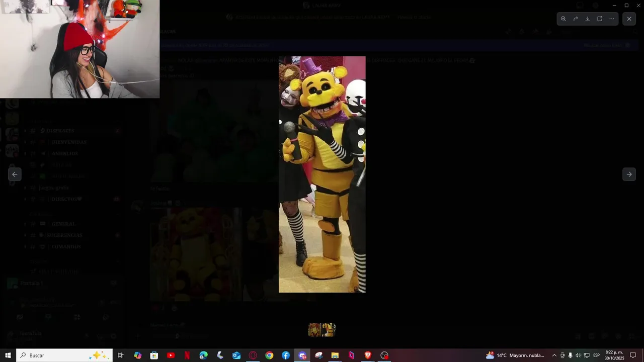Go to the next image arrow
644x362 pixels.
click(629, 174)
